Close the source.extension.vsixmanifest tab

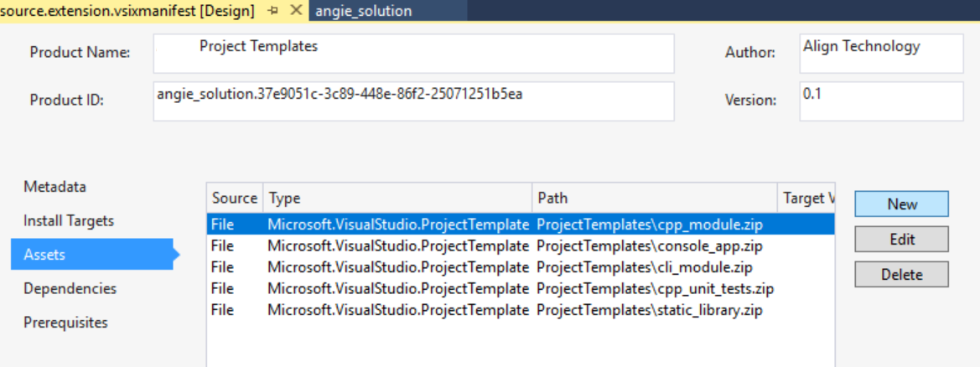pyautogui.click(x=296, y=11)
